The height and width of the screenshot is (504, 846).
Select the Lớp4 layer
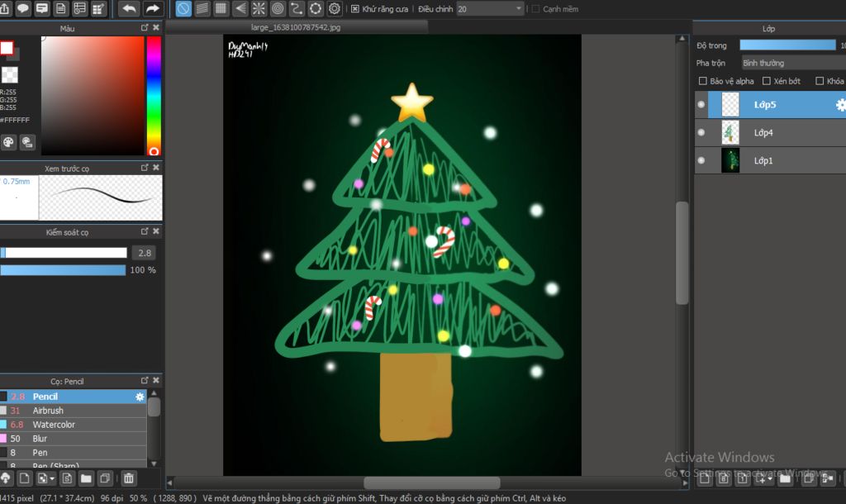pyautogui.click(x=771, y=133)
